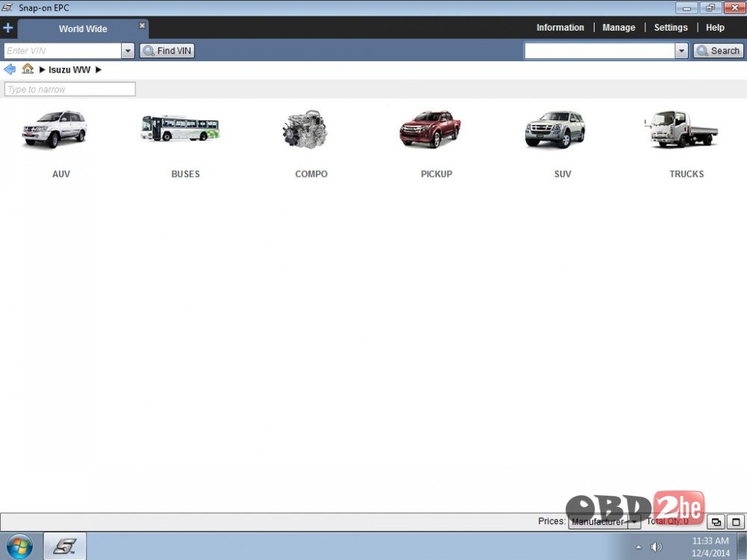Click the COMPO category label
747x560 pixels.
[x=311, y=174]
